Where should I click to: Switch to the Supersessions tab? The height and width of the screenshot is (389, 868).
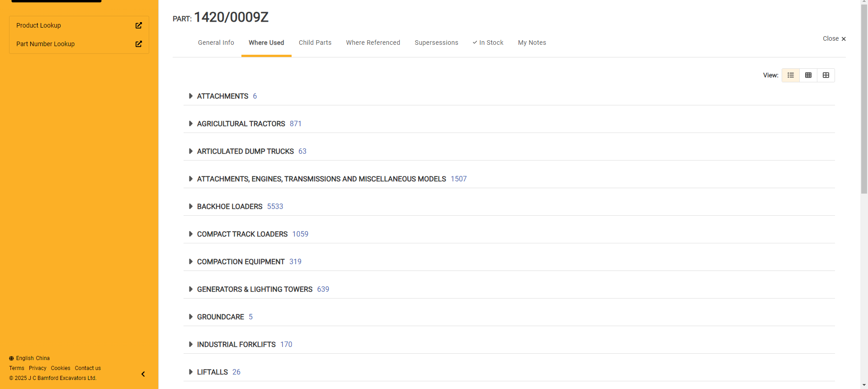[436, 43]
